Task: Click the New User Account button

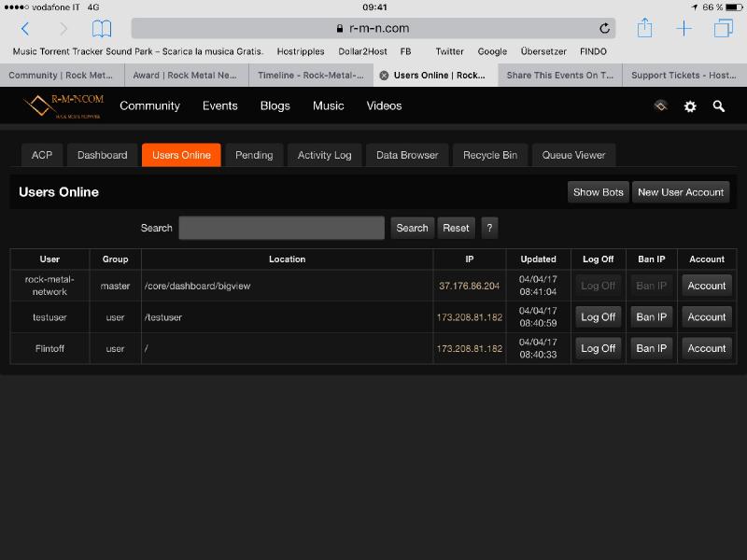Action: (681, 192)
